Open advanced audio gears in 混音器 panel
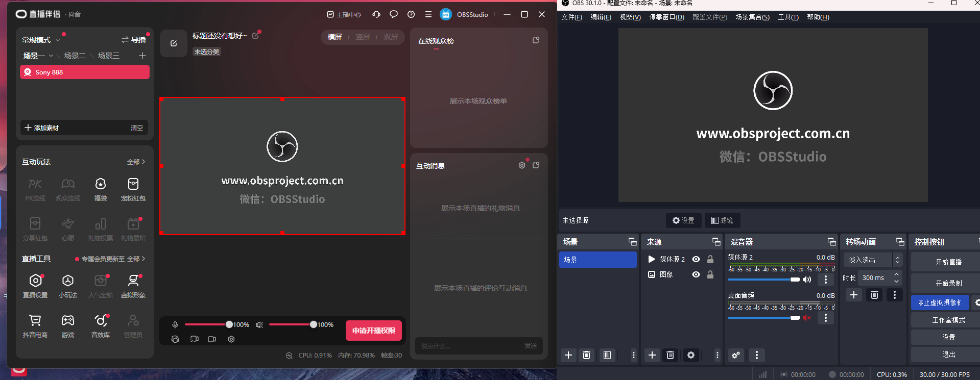980x380 pixels. coord(736,355)
